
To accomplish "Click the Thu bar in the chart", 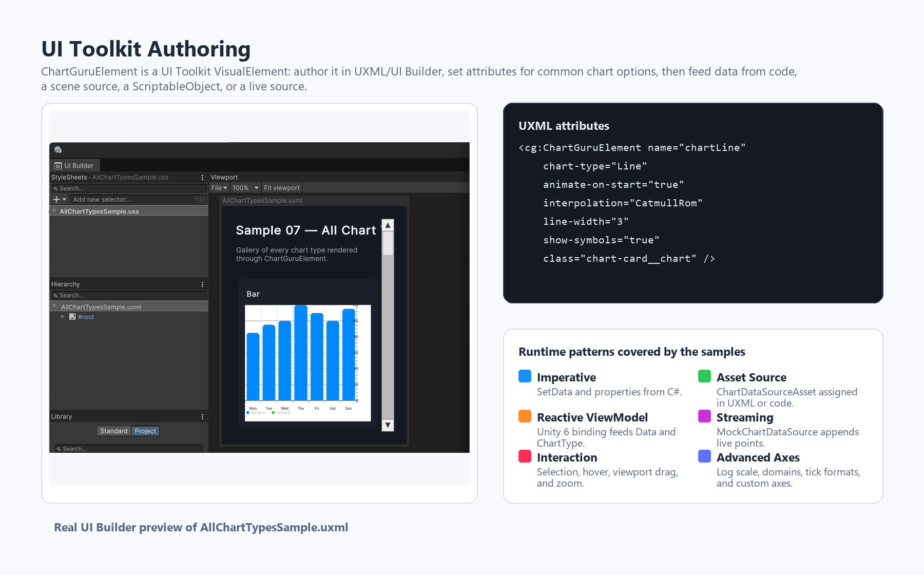I will pyautogui.click(x=301, y=353).
